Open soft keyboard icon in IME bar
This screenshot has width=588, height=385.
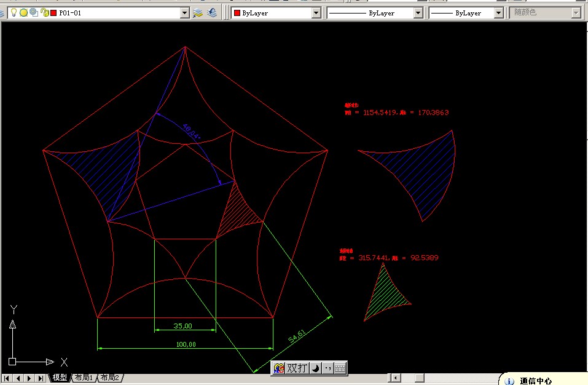340,368
